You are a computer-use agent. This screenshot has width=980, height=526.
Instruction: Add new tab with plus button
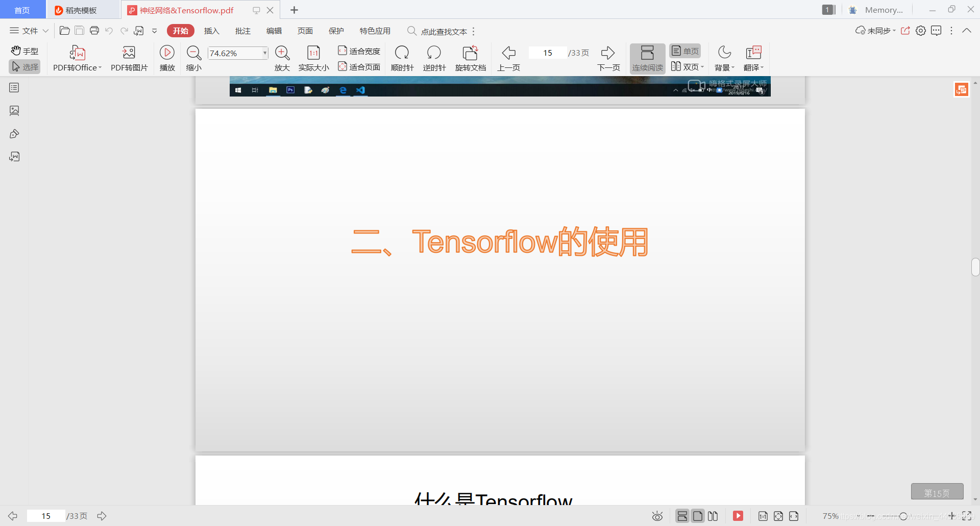[x=294, y=10]
